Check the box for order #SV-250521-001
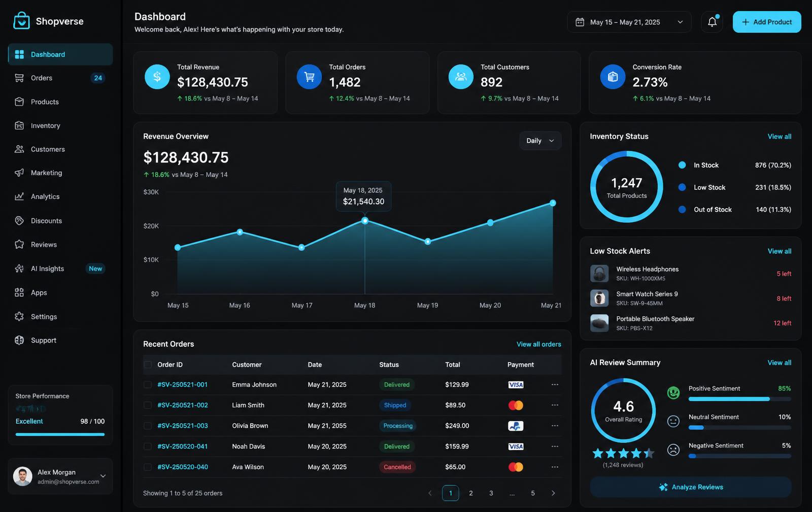The height and width of the screenshot is (512, 812). coord(148,385)
